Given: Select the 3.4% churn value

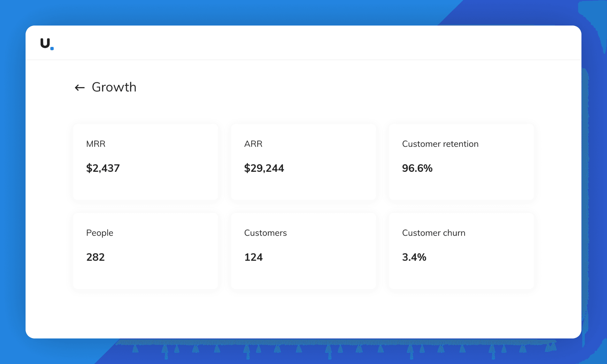Looking at the screenshot, I should point(414,257).
